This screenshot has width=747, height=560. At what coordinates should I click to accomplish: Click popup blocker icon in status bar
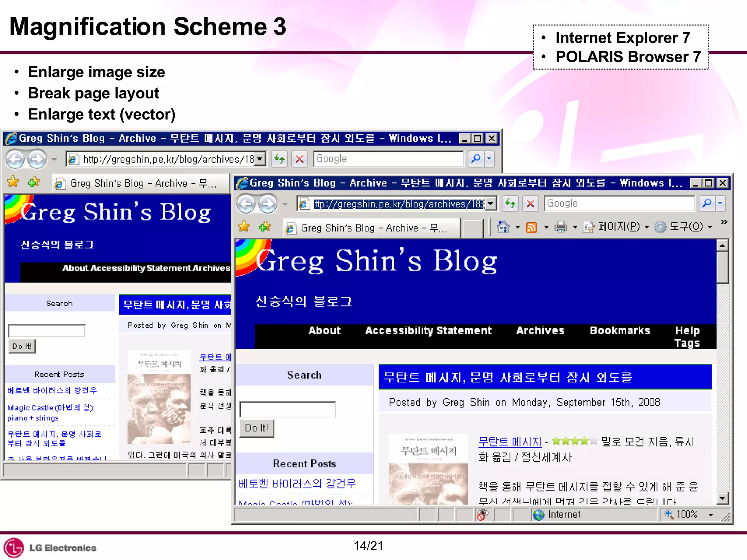483,514
